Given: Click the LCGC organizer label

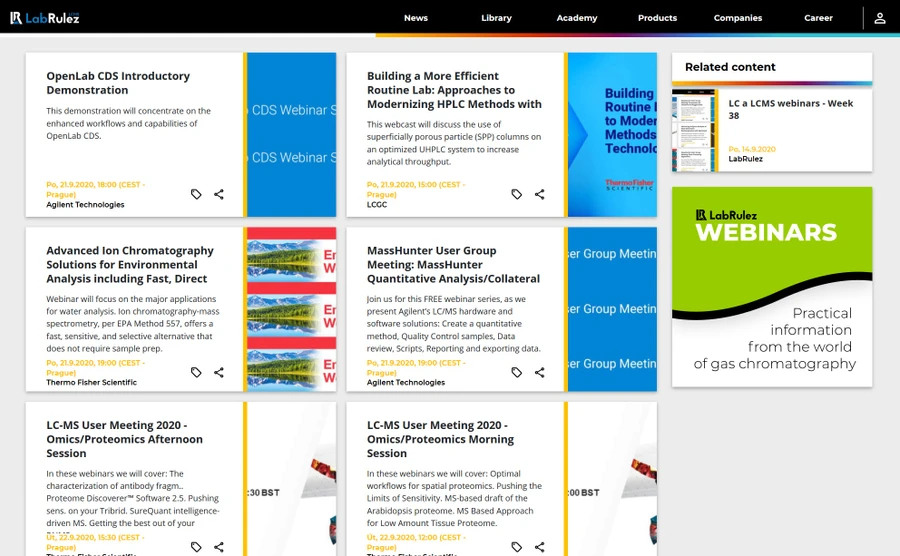Looking at the screenshot, I should click(377, 205).
